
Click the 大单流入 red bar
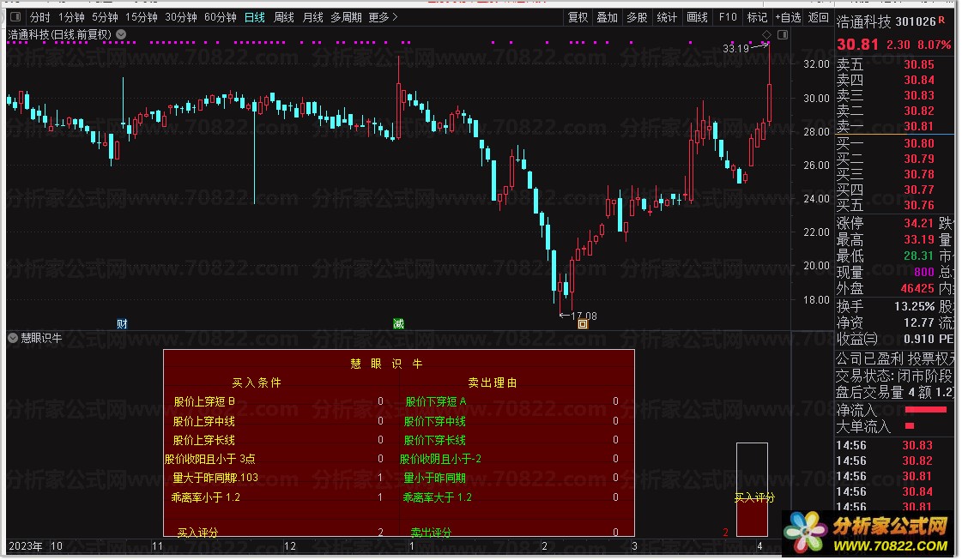point(910,425)
